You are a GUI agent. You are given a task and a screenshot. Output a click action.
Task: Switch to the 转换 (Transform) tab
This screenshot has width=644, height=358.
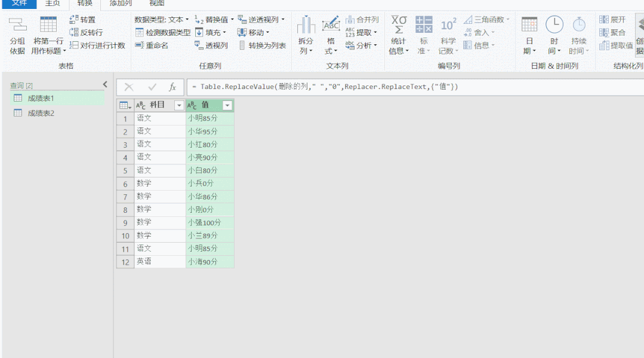tap(85, 4)
